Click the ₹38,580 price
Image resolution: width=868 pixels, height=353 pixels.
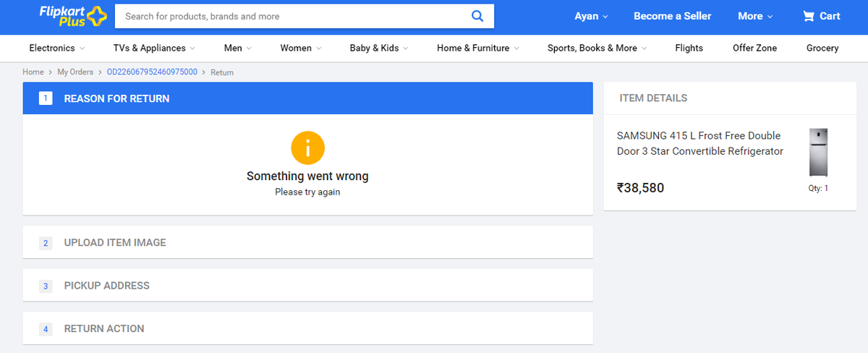(640, 188)
